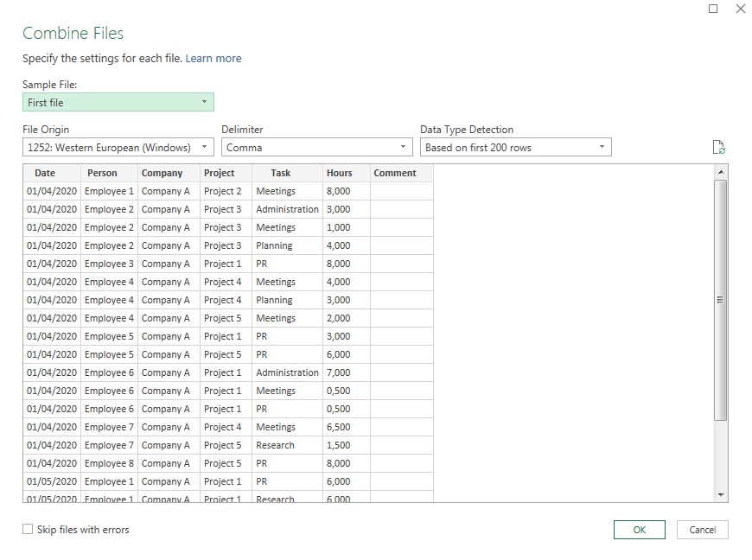Close the dialog with the X button
Image resolution: width=752 pixels, height=560 pixels.
click(740, 9)
